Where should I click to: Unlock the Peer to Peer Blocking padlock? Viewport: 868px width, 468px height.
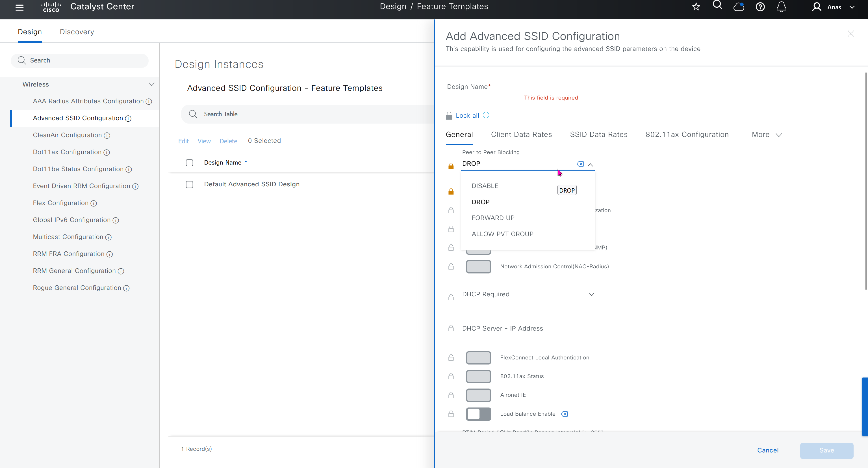(451, 166)
